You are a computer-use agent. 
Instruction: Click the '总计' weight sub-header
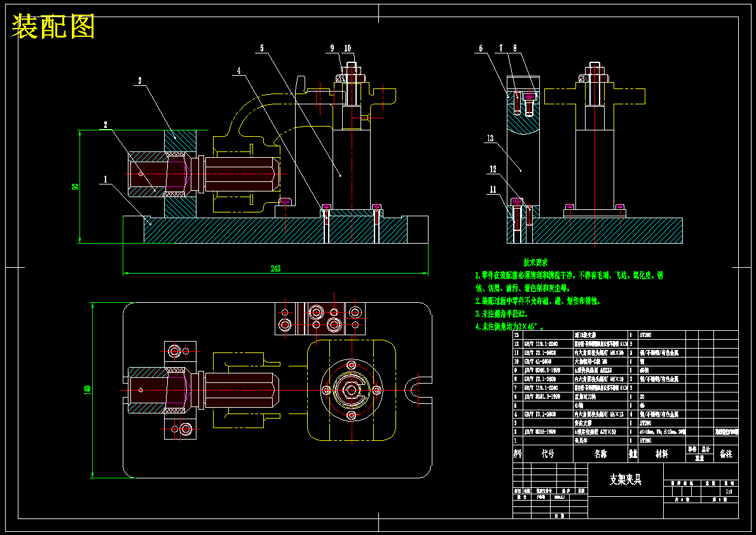click(x=706, y=449)
